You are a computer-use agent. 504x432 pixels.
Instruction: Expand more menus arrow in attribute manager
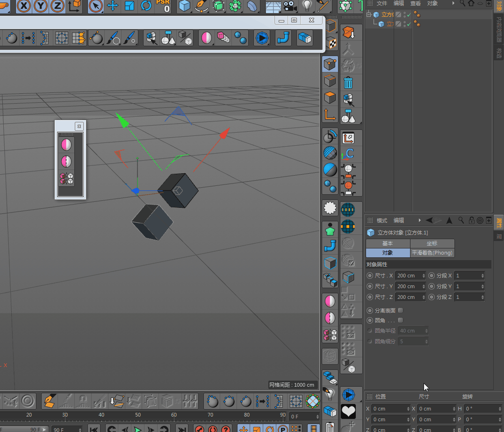tap(419, 220)
